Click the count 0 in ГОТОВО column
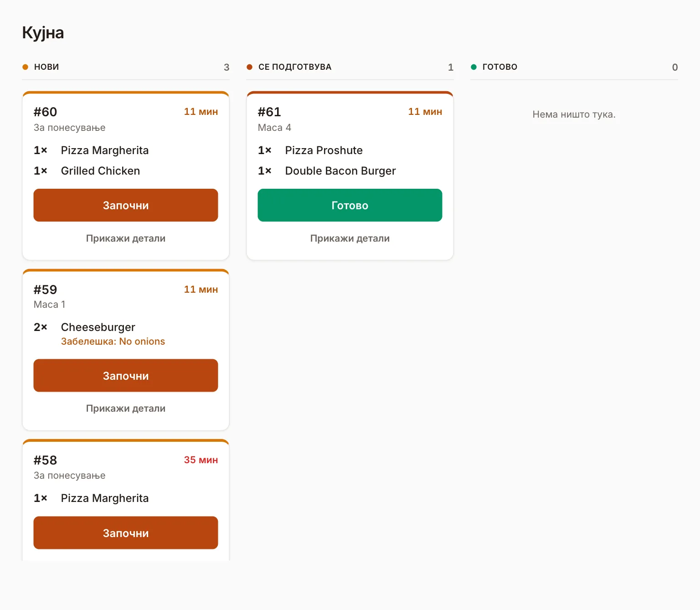 675,67
